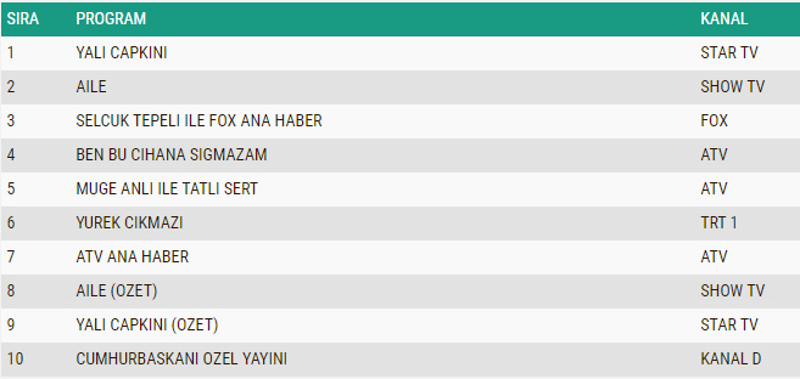Open MUGE ANLI ILE TATLI SERT
Viewport: 800px width, 379px height.
167,189
